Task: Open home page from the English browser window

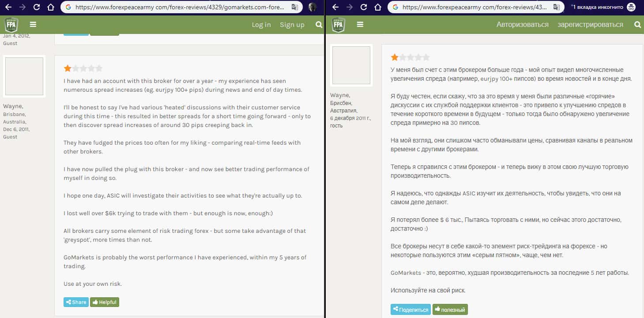Action: (x=51, y=7)
